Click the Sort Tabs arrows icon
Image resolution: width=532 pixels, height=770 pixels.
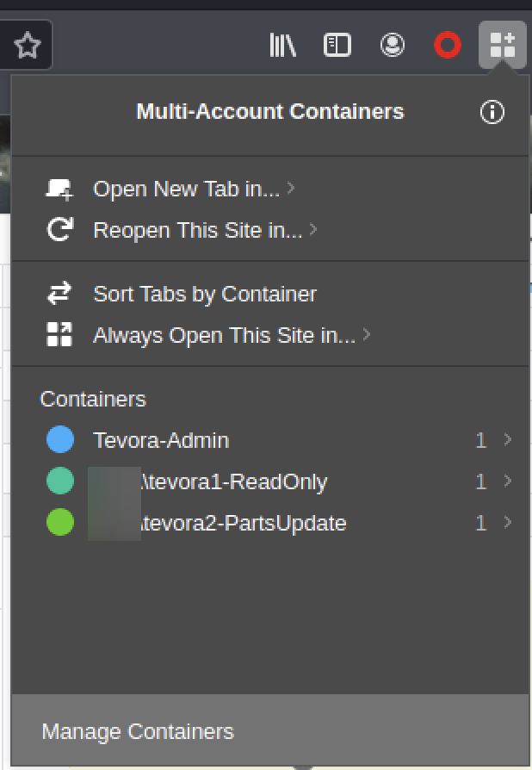pyautogui.click(x=59, y=293)
